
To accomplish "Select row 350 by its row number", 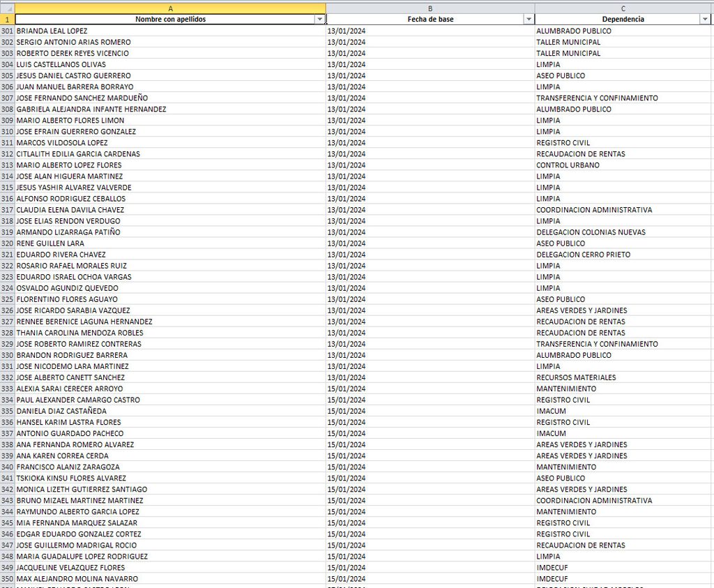I will (x=7, y=579).
